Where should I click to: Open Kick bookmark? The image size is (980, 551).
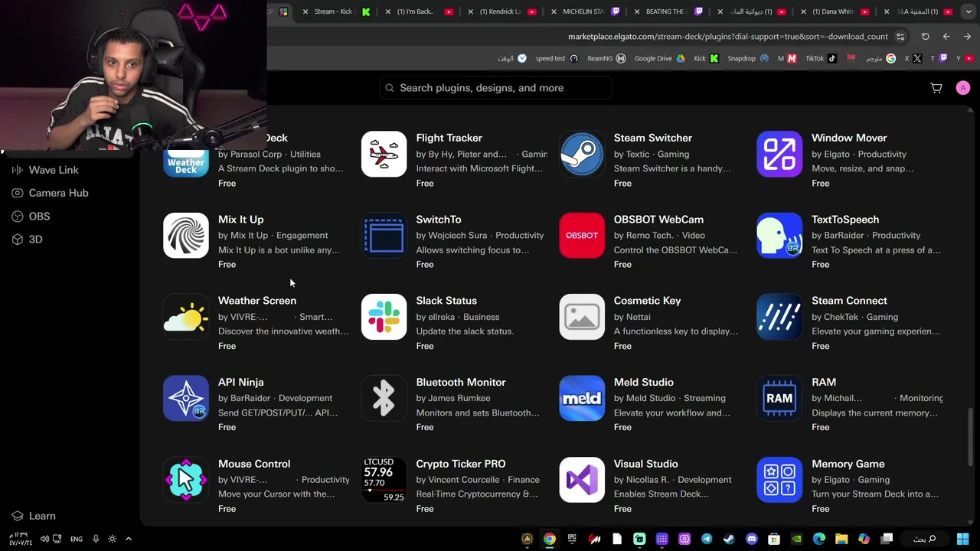click(x=706, y=58)
